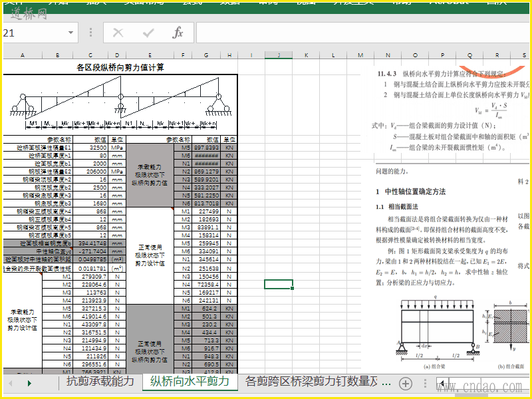This screenshot has height=399, width=532.
Task: Add a new sheet with the plus button
Action: pos(406,384)
